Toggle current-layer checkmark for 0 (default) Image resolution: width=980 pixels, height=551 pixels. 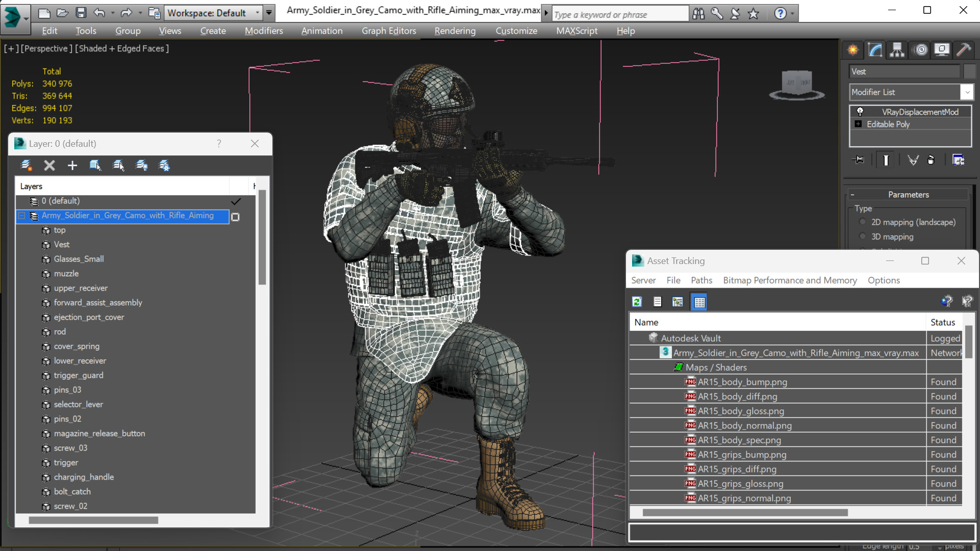click(x=236, y=201)
